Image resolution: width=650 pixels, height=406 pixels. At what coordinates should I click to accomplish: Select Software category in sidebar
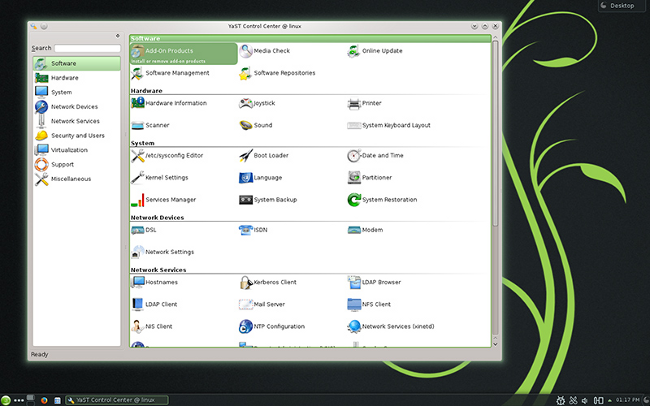77,63
